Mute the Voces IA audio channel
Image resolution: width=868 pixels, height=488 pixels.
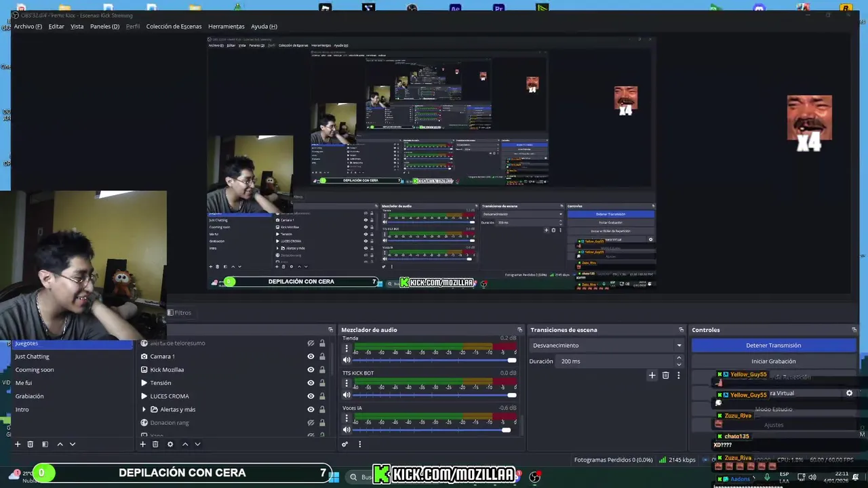[x=347, y=430]
